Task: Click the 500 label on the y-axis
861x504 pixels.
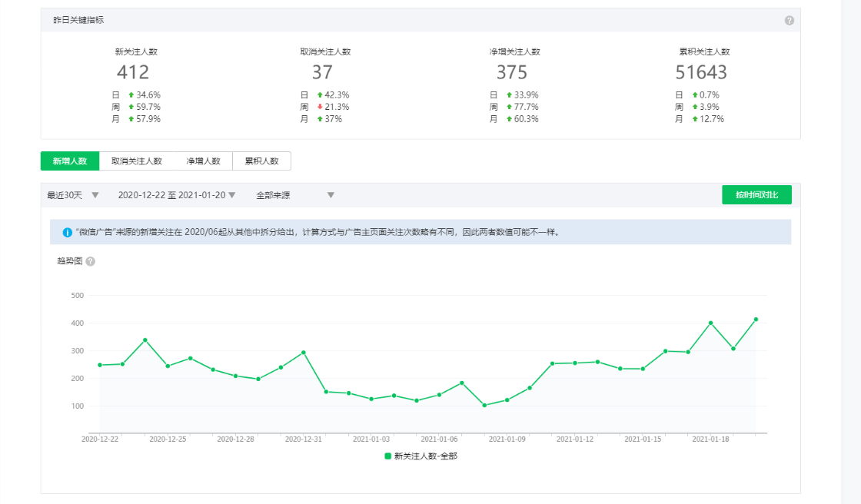Action: pos(78,295)
